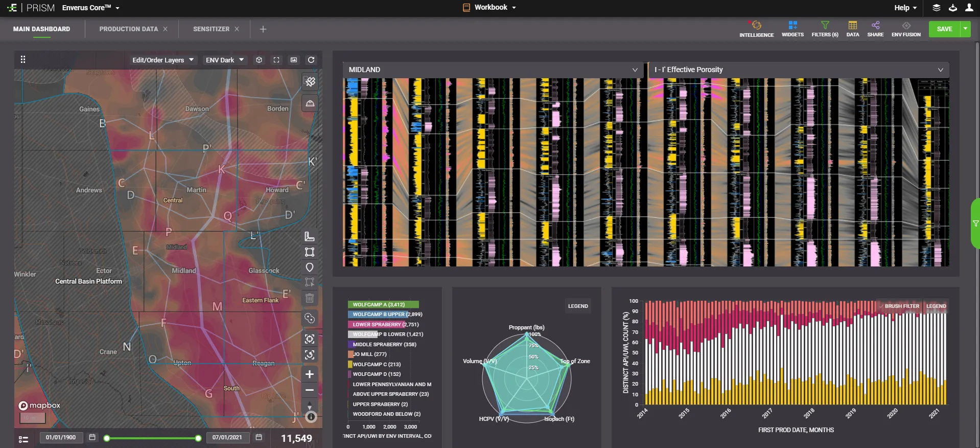
Task: Open the Filters (6) panel
Action: click(x=825, y=29)
